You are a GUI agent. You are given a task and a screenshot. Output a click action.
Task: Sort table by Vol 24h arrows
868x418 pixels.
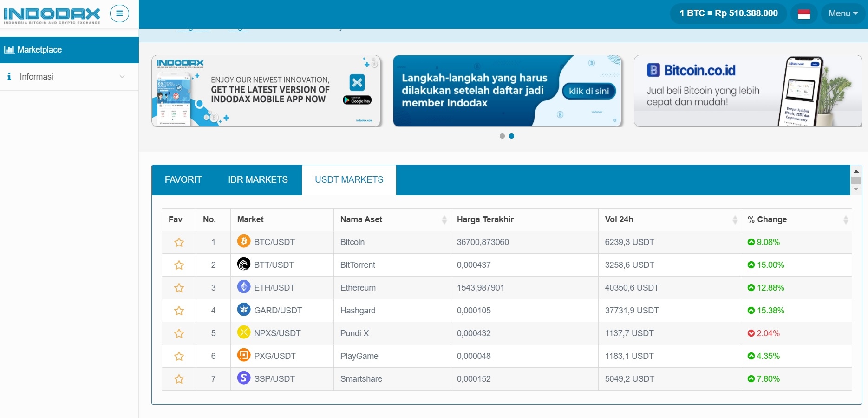(735, 219)
